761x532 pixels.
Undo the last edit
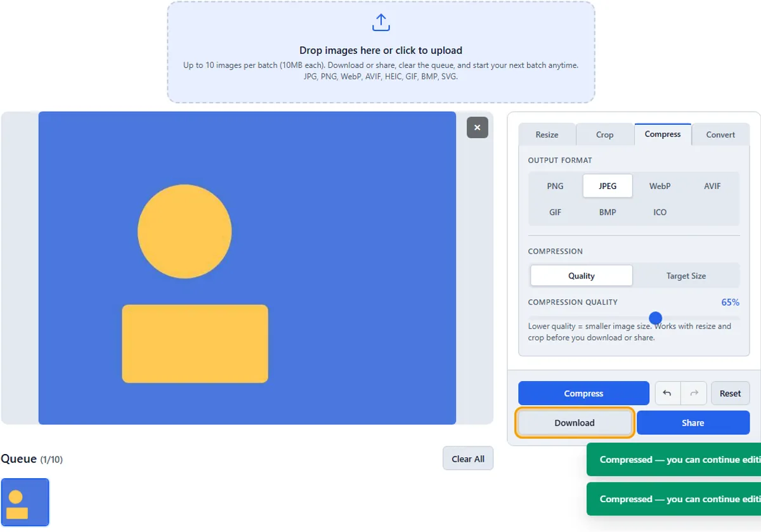click(x=667, y=393)
